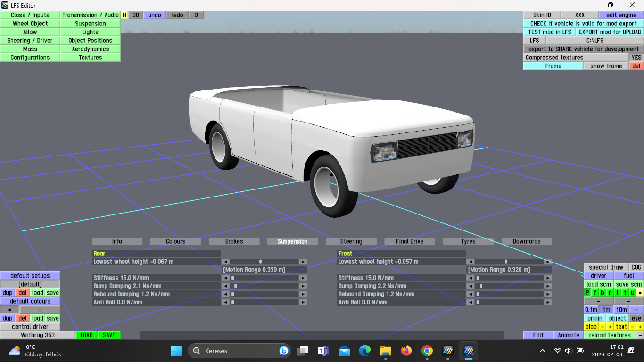Toggle the eye button

(636, 318)
